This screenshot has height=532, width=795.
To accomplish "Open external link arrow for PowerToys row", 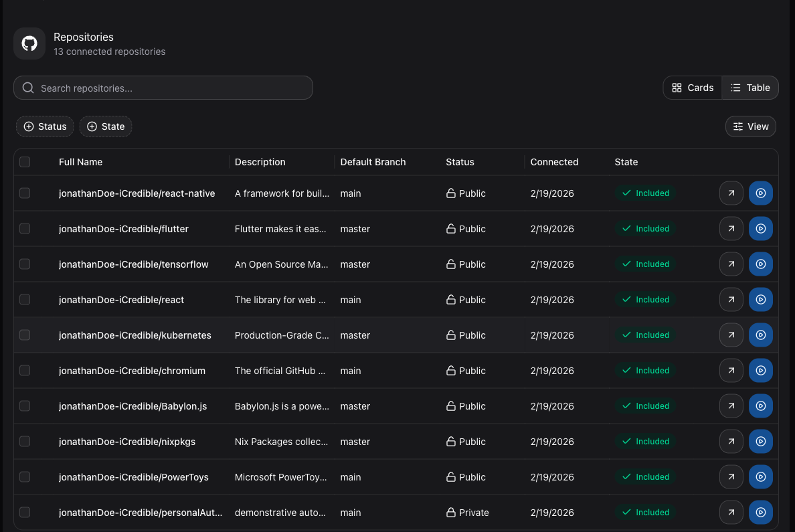I will coord(731,477).
